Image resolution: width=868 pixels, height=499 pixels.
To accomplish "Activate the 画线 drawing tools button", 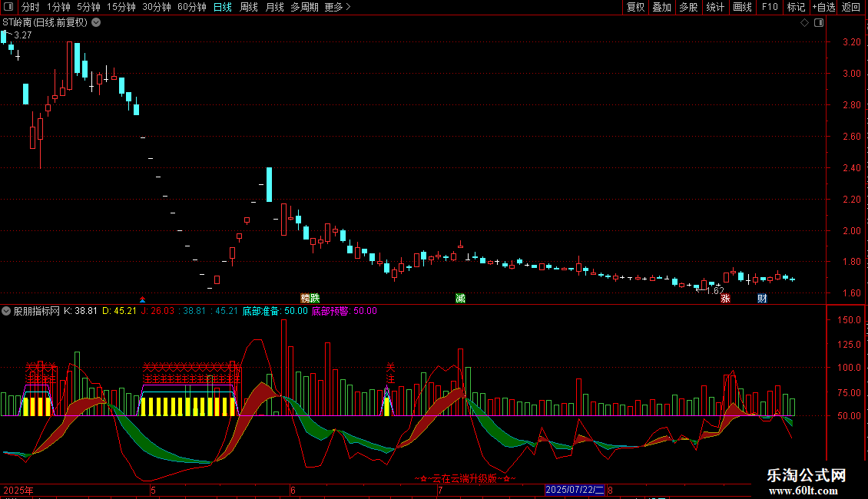I will tap(742, 7).
